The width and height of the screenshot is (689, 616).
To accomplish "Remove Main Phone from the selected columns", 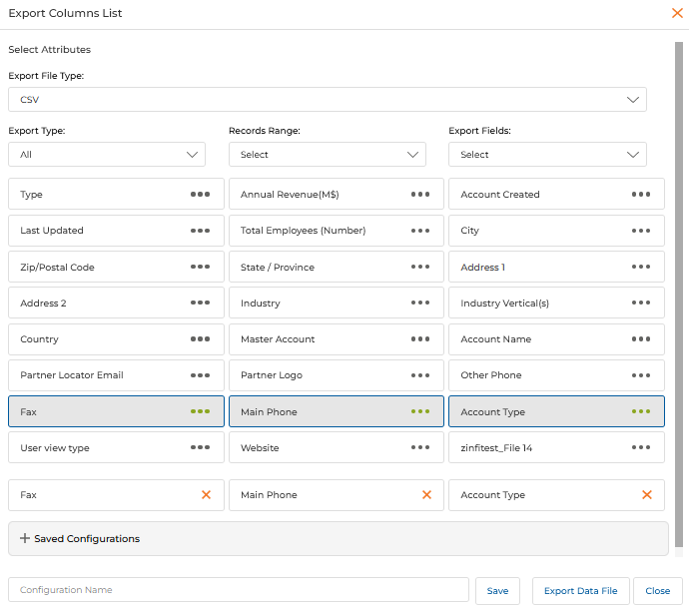I will (426, 495).
